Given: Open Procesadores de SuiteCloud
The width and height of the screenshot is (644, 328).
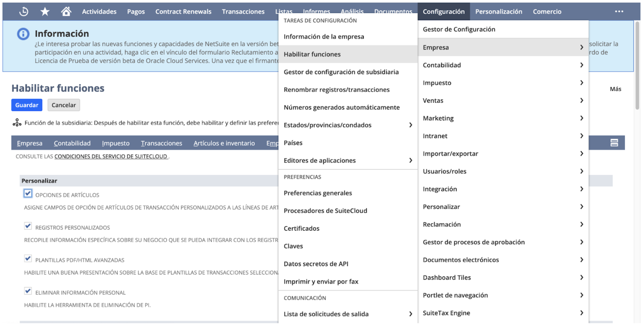Looking at the screenshot, I should point(348,211).
